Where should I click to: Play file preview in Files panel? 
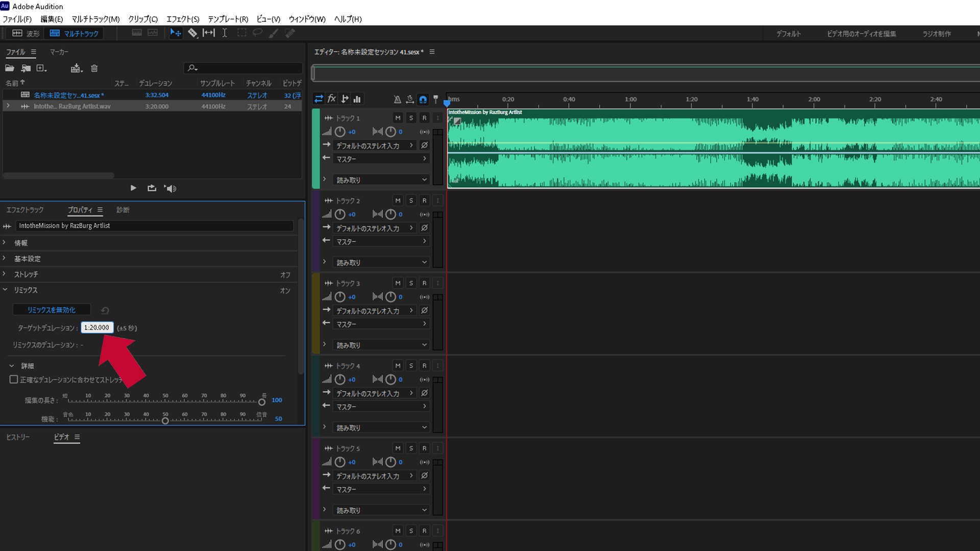tap(133, 188)
